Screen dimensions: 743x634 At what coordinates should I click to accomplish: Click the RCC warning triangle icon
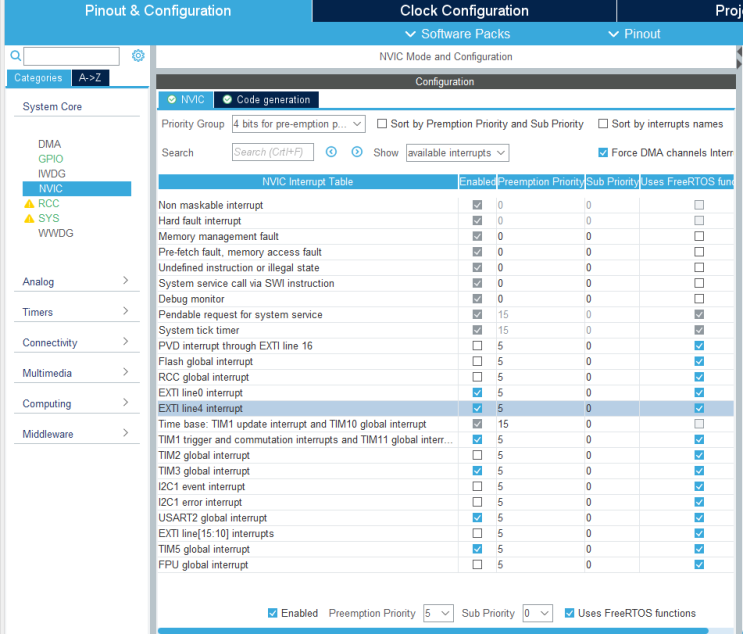click(29, 204)
